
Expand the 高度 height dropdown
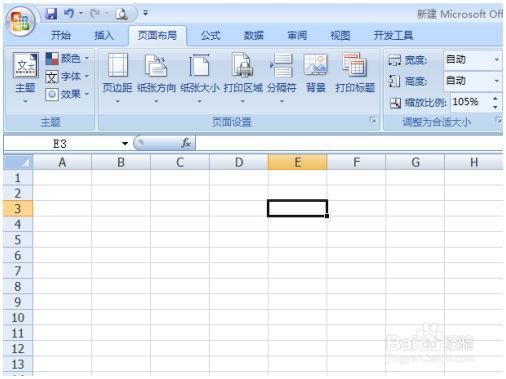click(x=497, y=81)
